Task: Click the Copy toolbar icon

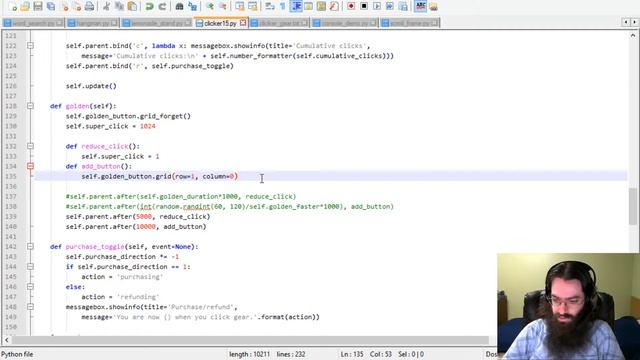Action: point(119,6)
